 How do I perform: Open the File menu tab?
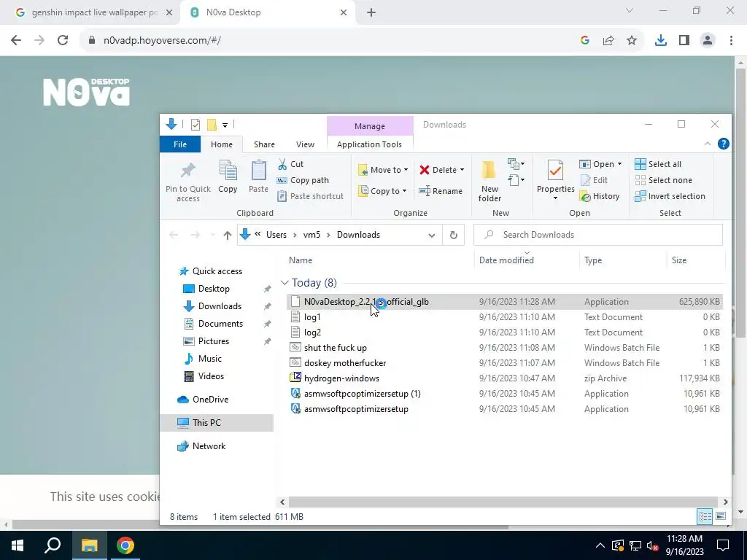(x=180, y=144)
